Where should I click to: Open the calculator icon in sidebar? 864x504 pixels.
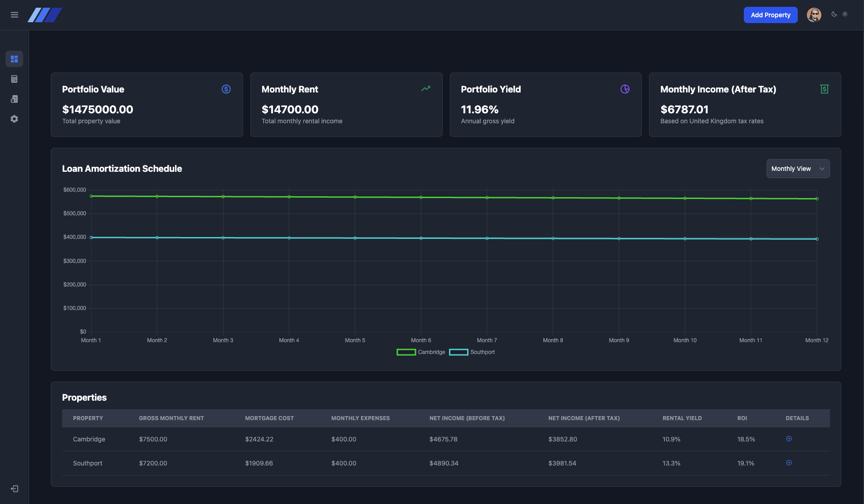(14, 79)
